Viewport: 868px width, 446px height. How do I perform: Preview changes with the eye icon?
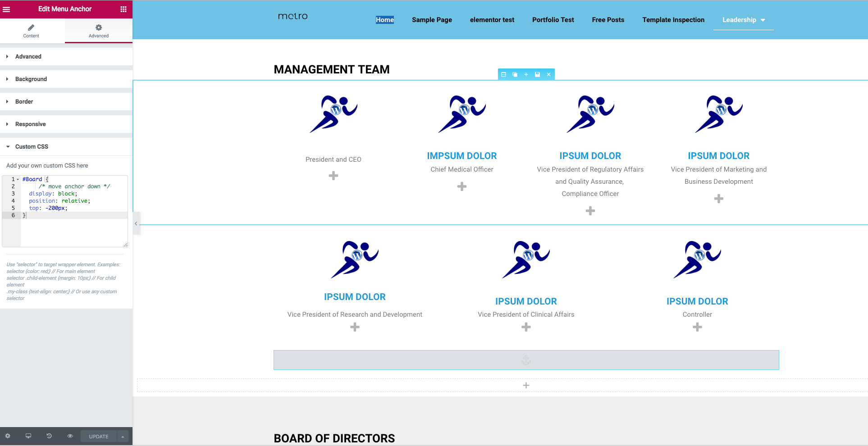70,436
